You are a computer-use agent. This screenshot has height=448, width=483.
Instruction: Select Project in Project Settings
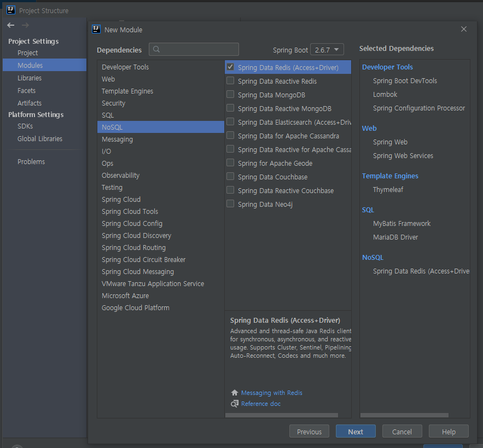[x=44, y=53]
